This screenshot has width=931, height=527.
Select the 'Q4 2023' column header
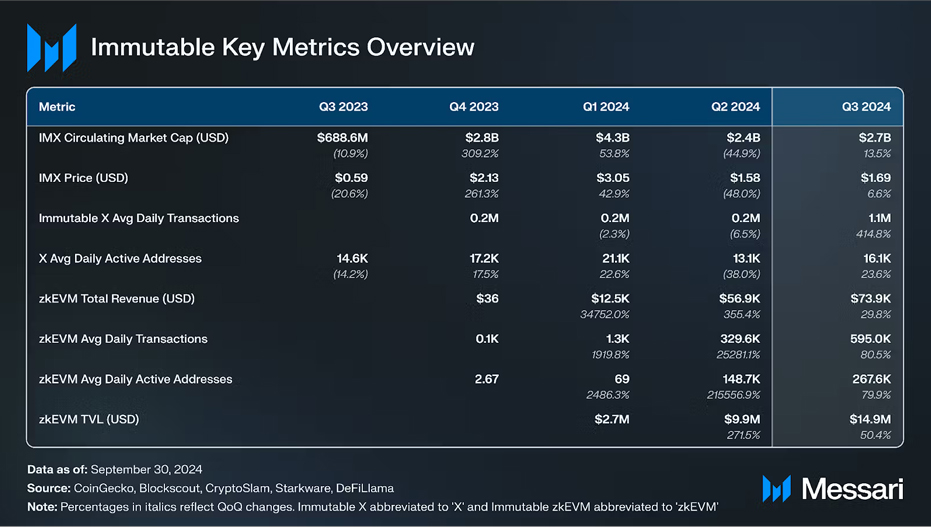pos(474,107)
